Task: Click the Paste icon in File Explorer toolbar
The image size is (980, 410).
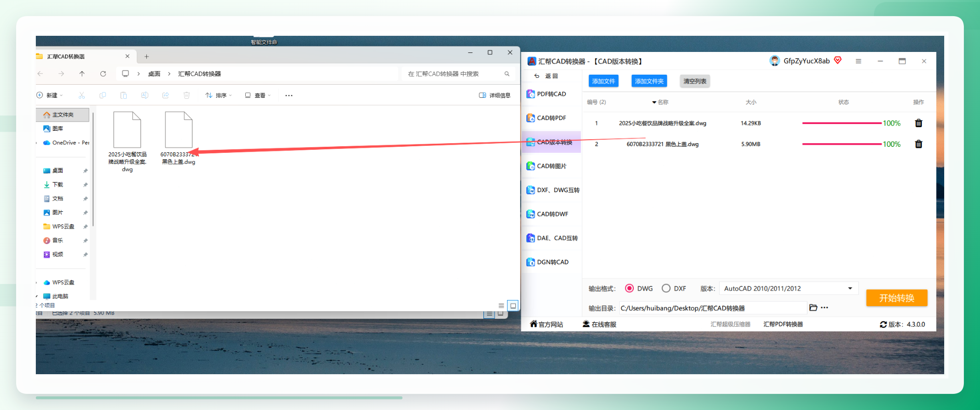Action: pyautogui.click(x=124, y=95)
